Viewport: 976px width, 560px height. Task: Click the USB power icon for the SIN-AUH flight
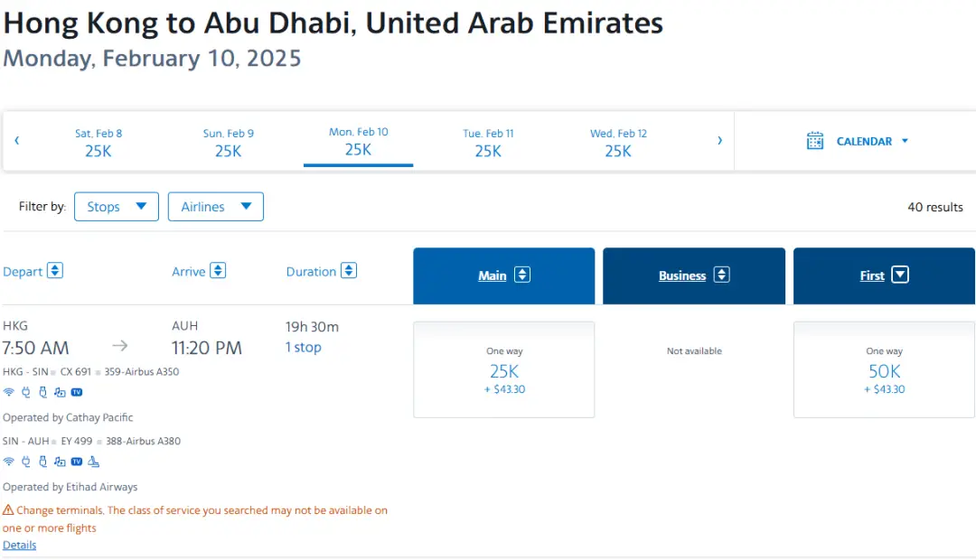42,462
